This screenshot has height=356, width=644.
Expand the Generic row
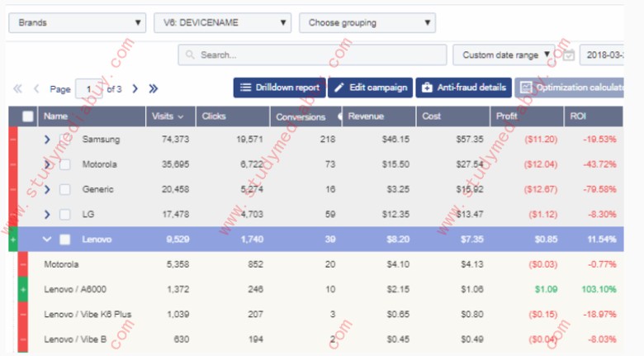pos(47,189)
